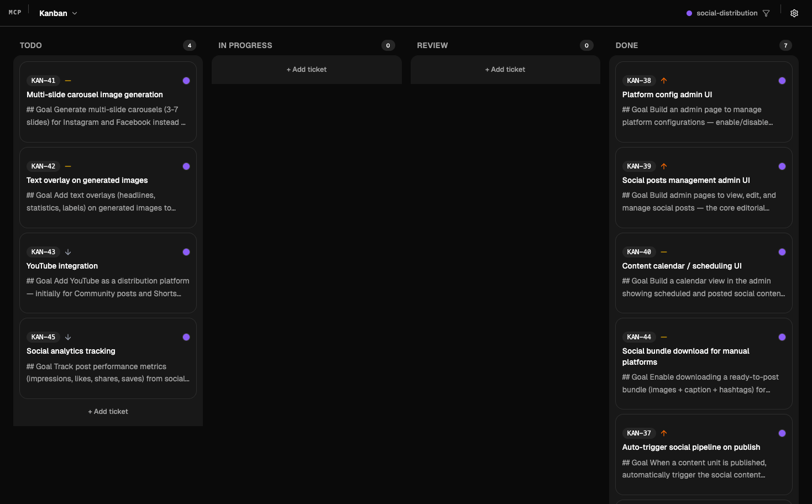Click the KAN-43 ticket ID badge

tap(43, 252)
